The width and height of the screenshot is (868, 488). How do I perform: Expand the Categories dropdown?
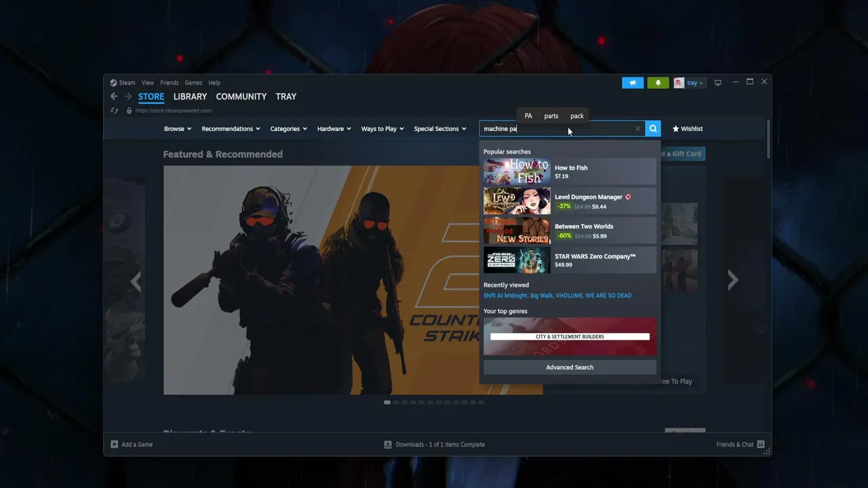coord(289,129)
